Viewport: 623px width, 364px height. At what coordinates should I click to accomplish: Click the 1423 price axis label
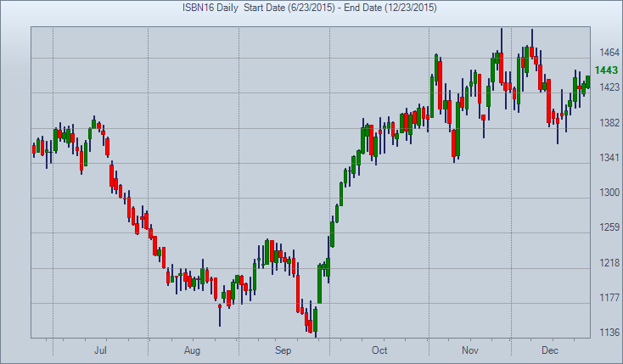coord(609,87)
